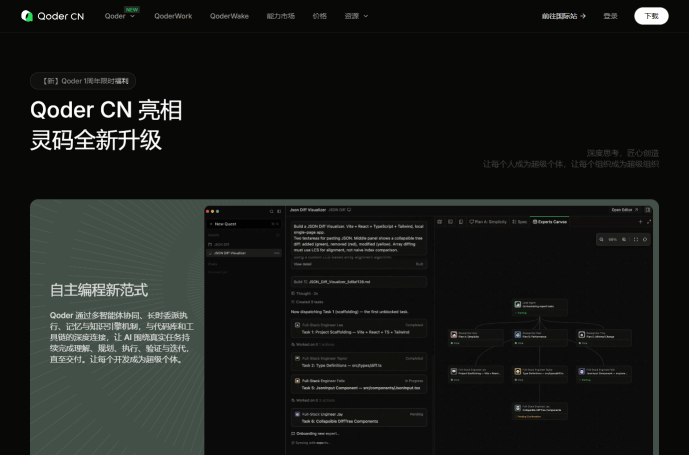
Task: Click the third panel-tab icon left of Plan A
Action: pos(461,222)
